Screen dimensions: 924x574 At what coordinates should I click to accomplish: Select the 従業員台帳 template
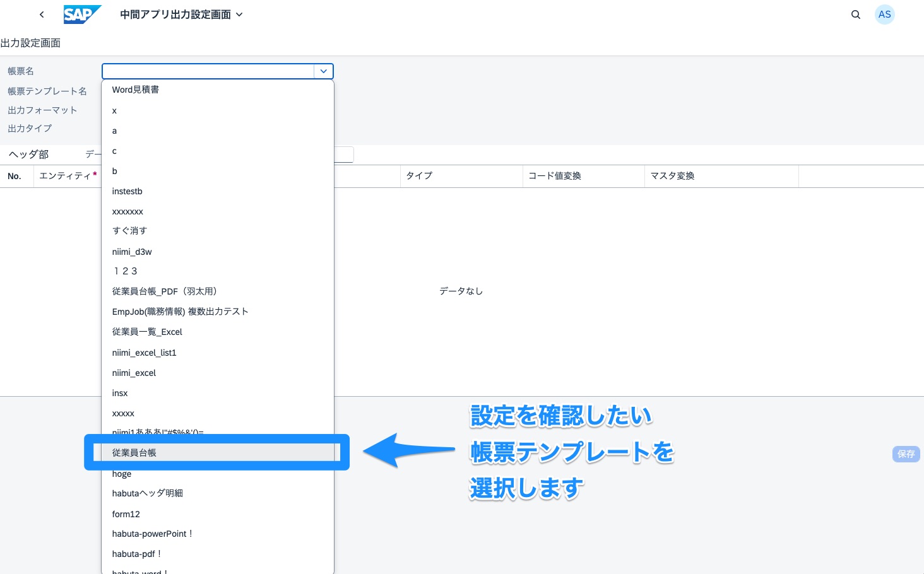click(218, 452)
